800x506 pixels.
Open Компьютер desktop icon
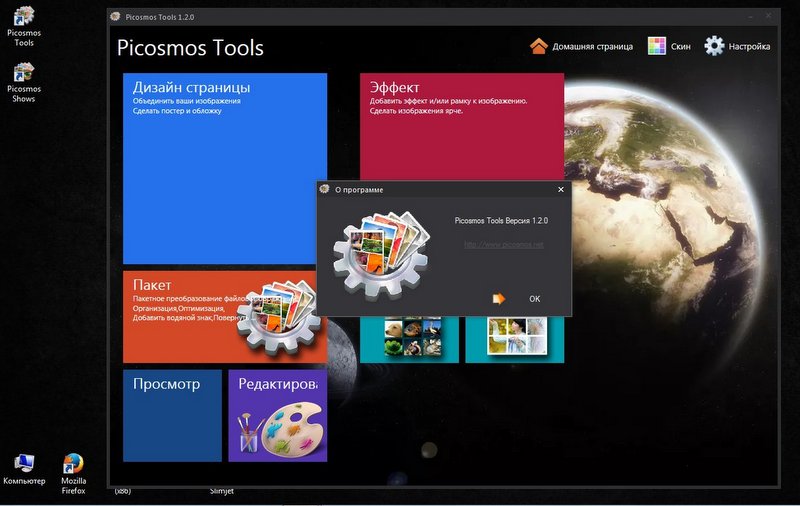coord(24,469)
